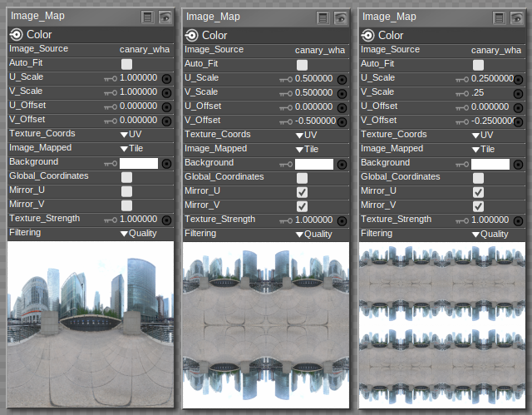Click the Background round connector in the left panel

tap(166, 164)
